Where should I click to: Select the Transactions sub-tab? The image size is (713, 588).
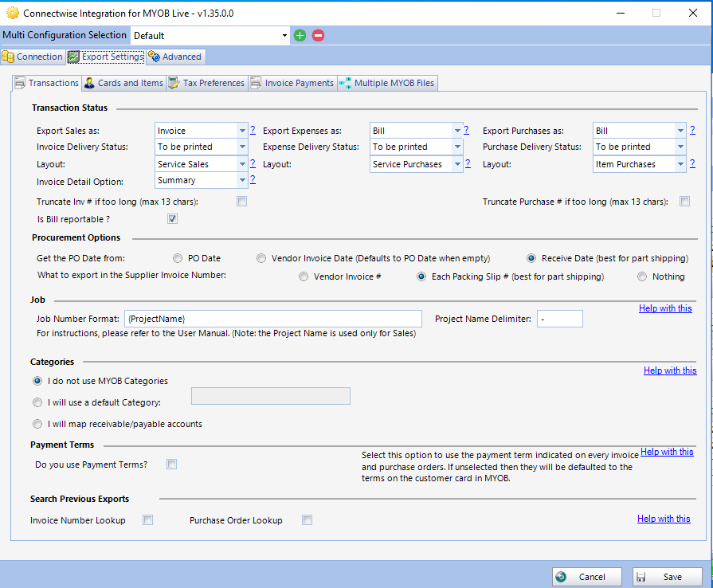pos(47,83)
